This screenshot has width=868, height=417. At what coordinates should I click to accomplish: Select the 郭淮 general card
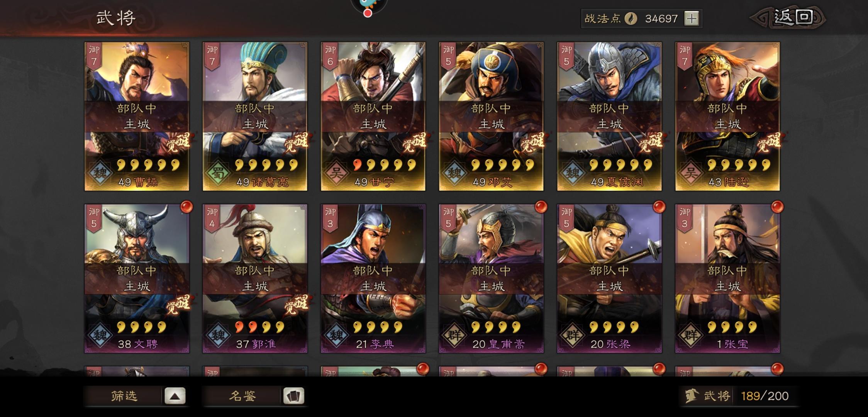[x=255, y=278]
